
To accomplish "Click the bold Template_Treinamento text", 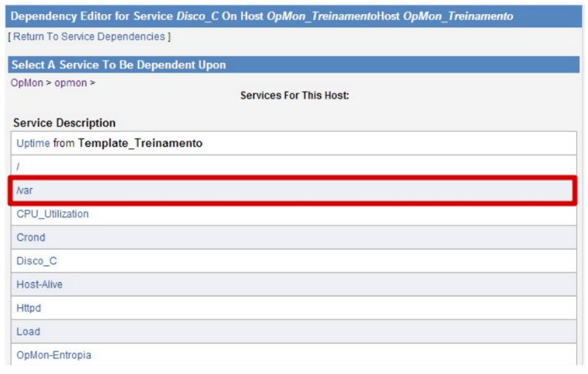I will pos(140,143).
